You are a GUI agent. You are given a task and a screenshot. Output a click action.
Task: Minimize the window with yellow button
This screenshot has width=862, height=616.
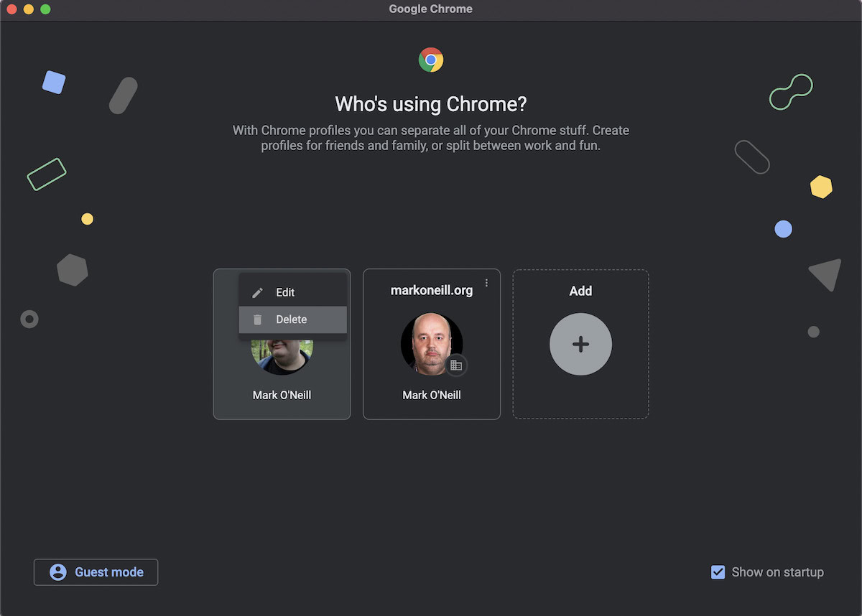point(29,9)
